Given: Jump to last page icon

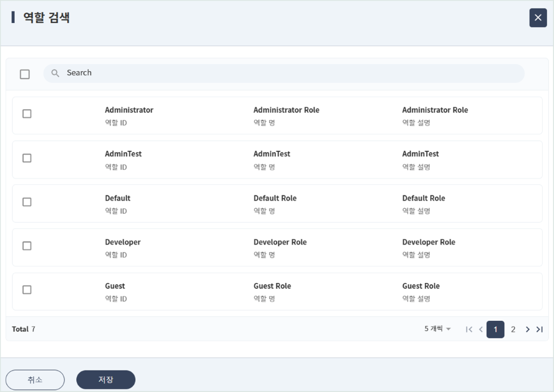Looking at the screenshot, I should click(x=539, y=329).
